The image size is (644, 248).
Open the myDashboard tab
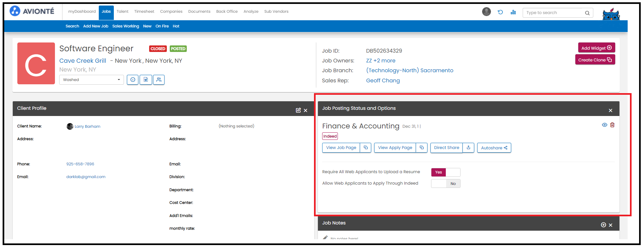pos(82,11)
